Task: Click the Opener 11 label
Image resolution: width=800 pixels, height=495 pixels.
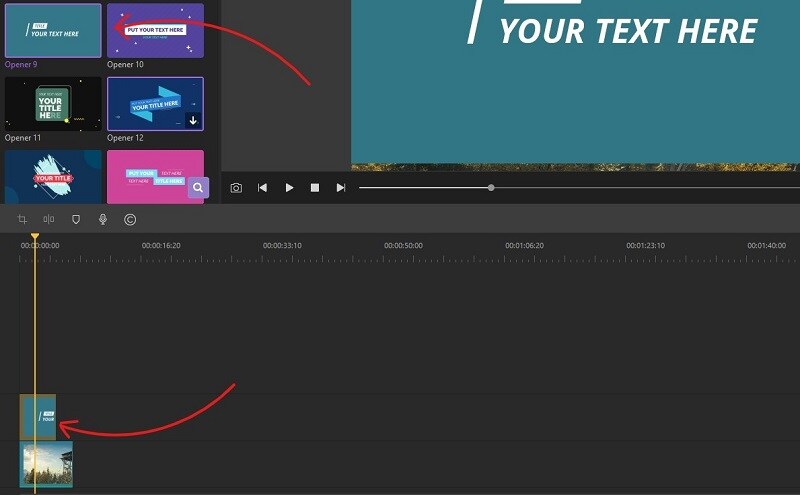Action: pyautogui.click(x=22, y=138)
